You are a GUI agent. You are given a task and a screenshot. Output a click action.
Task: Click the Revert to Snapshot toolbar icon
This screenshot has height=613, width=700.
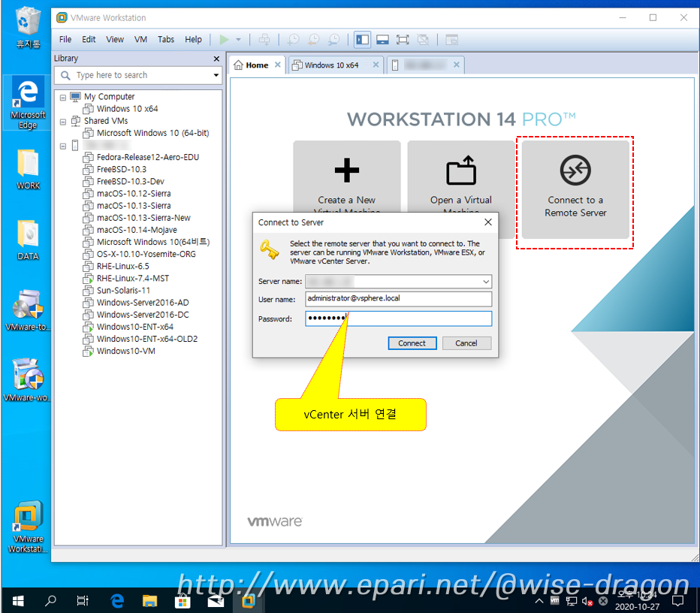click(x=313, y=40)
